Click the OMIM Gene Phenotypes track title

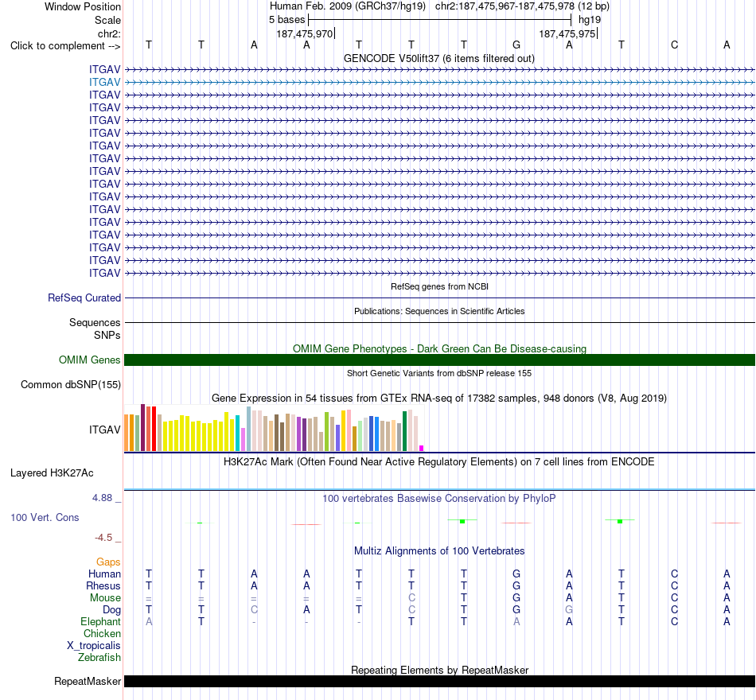439,348
